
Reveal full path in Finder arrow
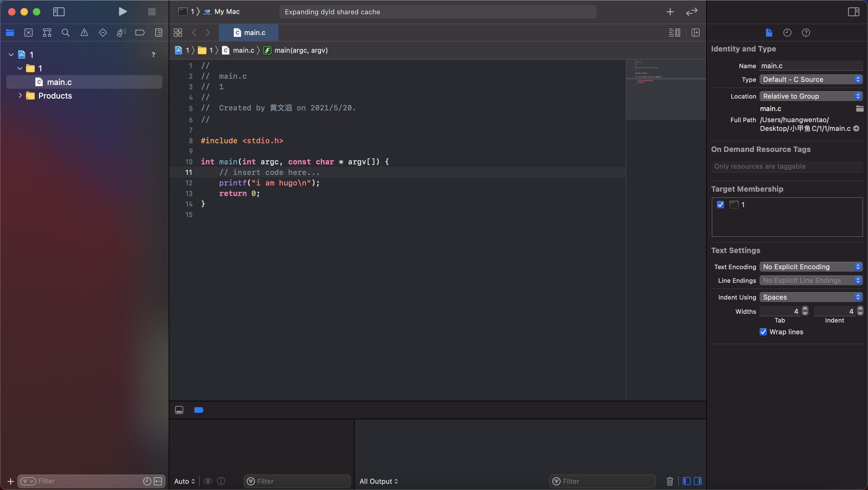tap(856, 128)
